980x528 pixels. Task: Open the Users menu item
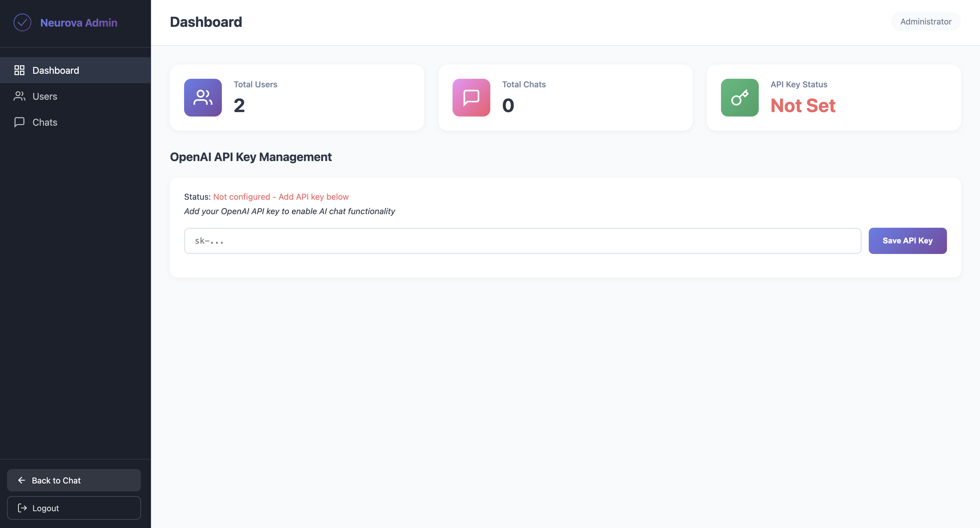(x=45, y=96)
